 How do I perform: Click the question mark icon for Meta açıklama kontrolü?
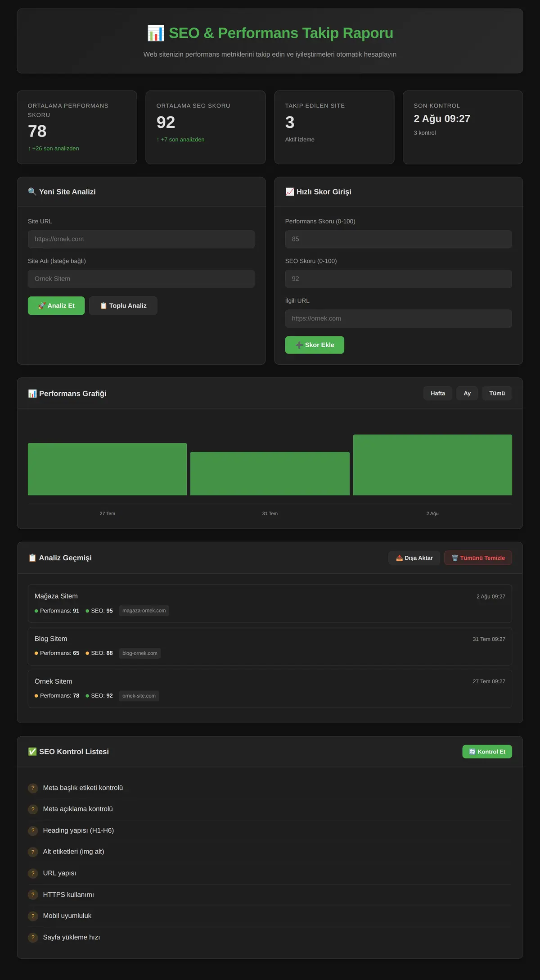tap(33, 809)
